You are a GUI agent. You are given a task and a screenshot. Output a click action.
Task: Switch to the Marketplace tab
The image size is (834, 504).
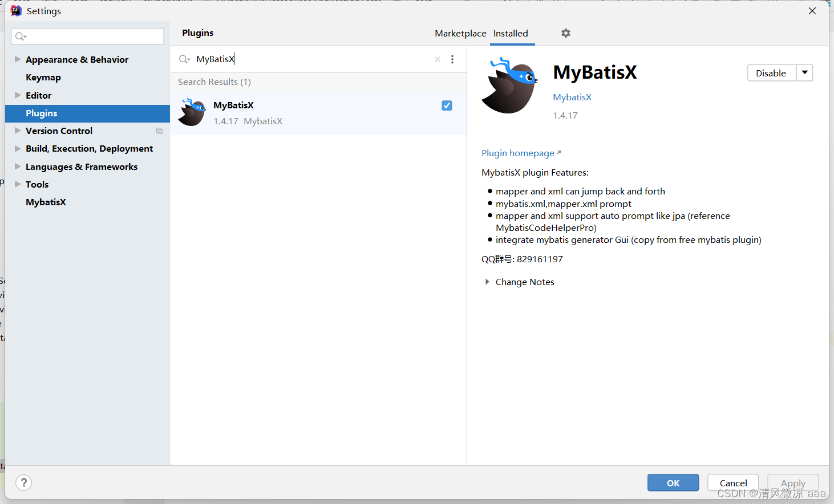pos(460,33)
